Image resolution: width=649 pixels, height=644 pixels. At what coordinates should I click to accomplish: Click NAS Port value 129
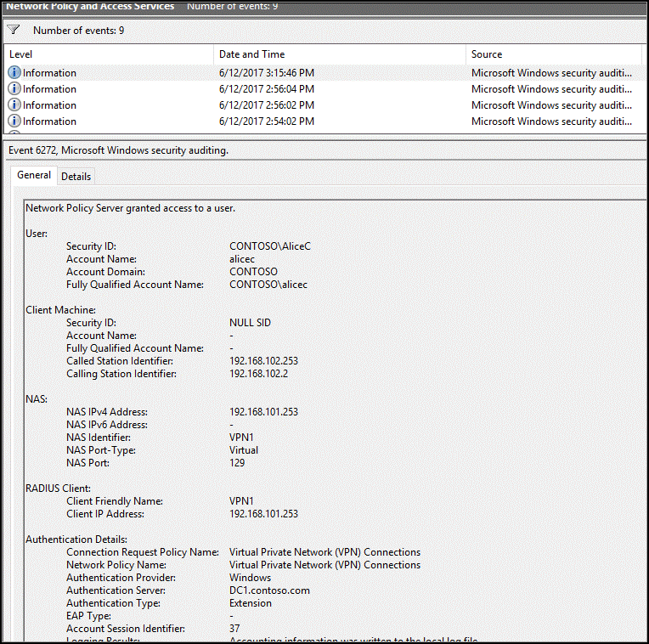pos(237,463)
